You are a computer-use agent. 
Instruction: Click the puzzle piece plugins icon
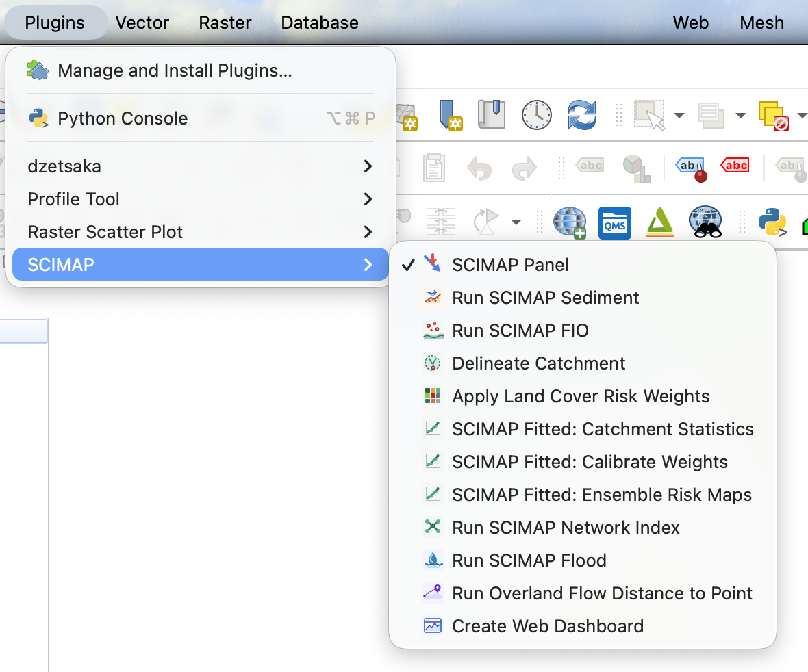click(x=38, y=70)
